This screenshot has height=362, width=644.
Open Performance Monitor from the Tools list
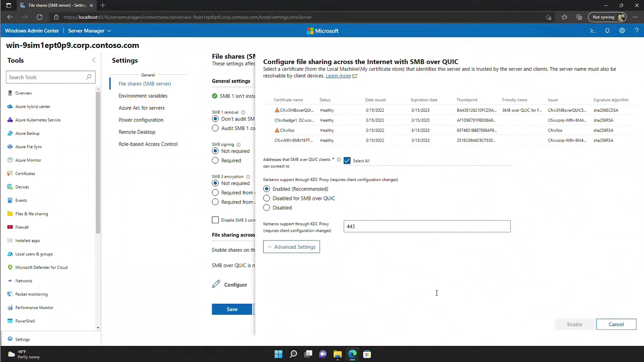[x=34, y=307]
